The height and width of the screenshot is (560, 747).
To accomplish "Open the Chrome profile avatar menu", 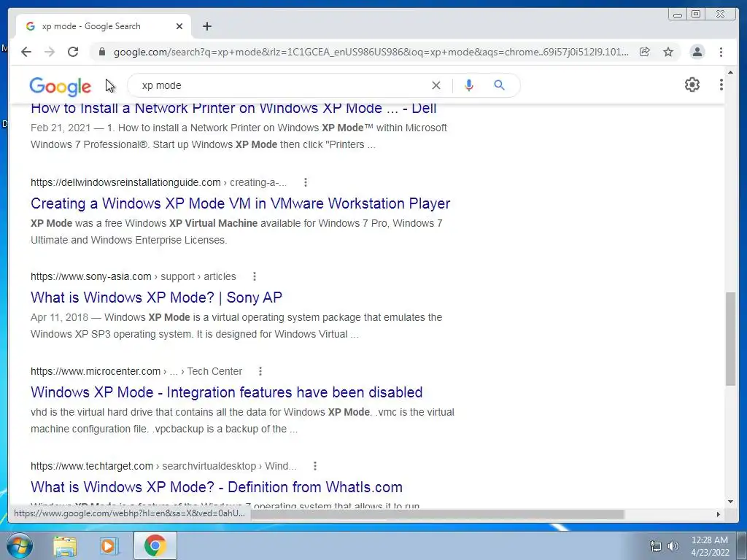I will tap(697, 52).
